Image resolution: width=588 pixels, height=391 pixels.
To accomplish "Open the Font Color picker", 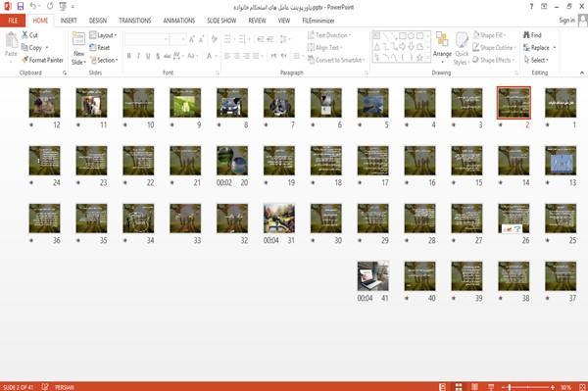I will [x=211, y=56].
